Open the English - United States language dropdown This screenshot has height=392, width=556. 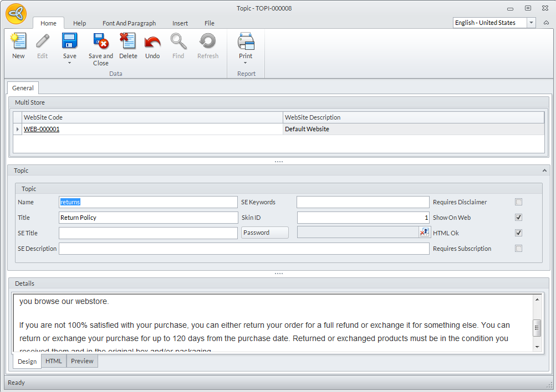point(531,23)
